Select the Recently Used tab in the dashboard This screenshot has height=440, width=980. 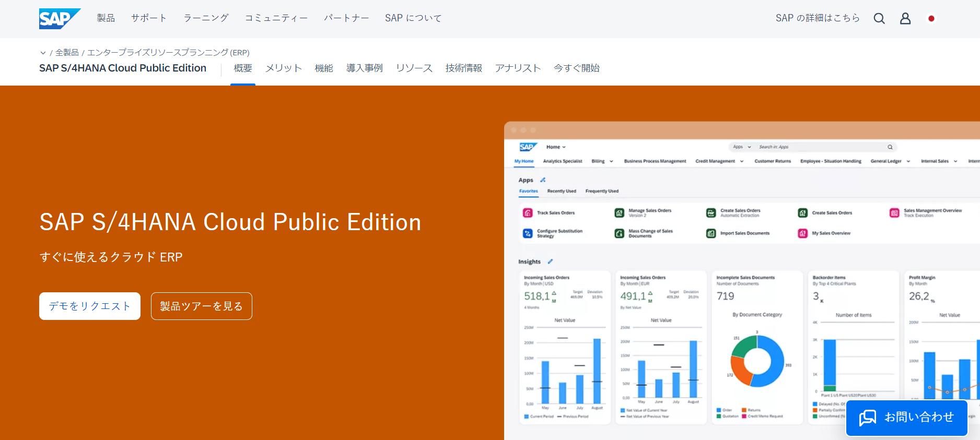tap(562, 191)
